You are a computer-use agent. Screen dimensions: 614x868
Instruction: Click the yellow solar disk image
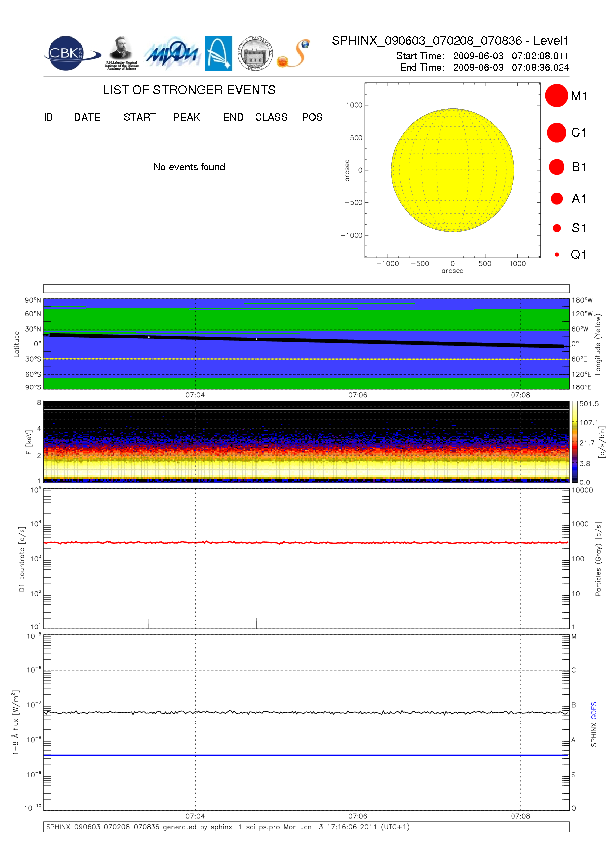point(452,170)
